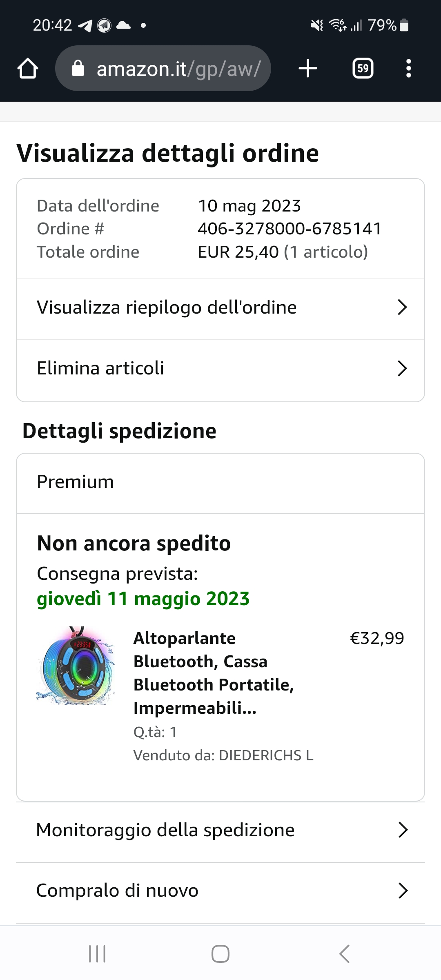This screenshot has height=980, width=441.
Task: Expand chevron next to Elimina articoli
Action: (402, 368)
